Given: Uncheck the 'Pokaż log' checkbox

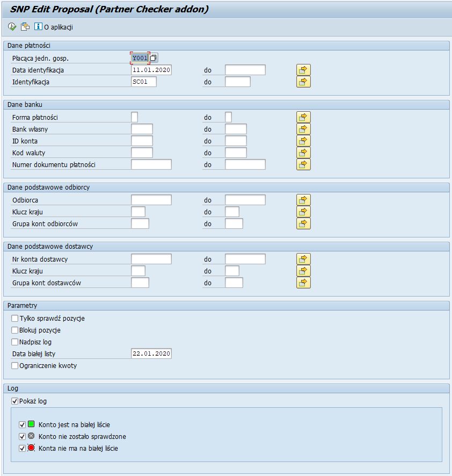Looking at the screenshot, I should pos(15,401).
